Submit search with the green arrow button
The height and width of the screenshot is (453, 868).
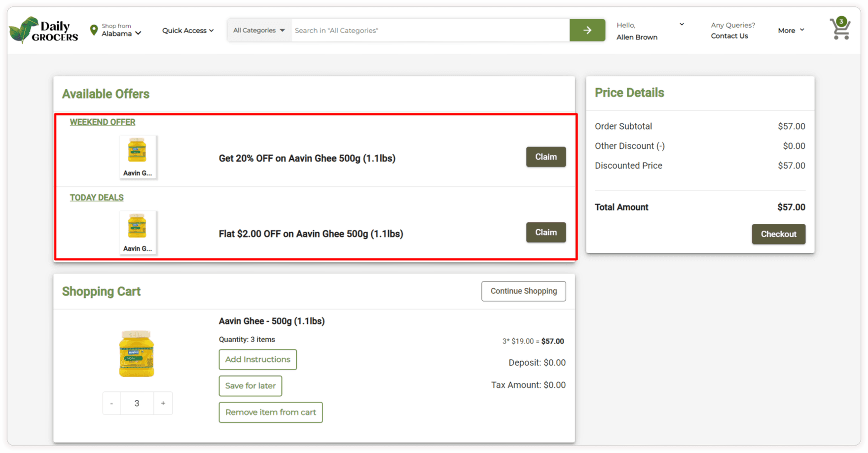[x=587, y=30]
